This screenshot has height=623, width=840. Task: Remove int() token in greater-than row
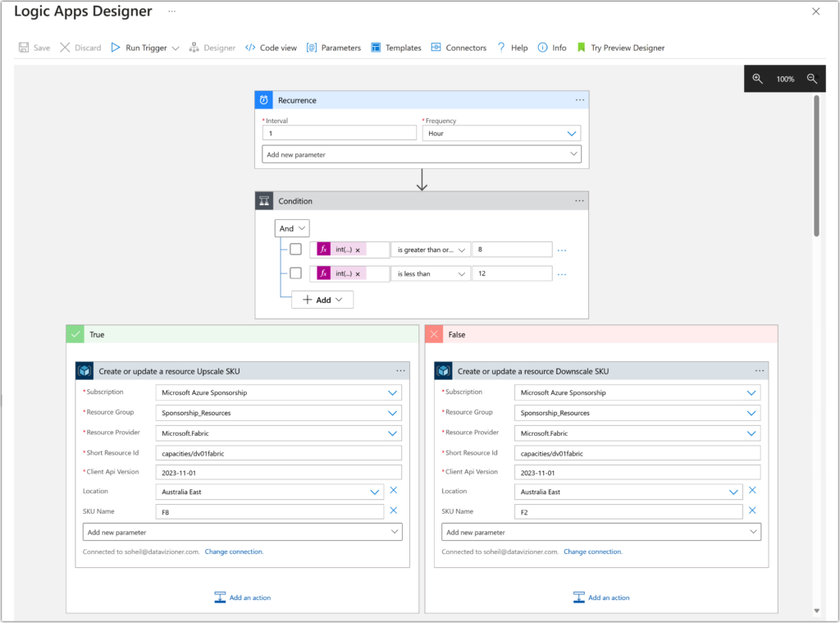[x=358, y=250]
